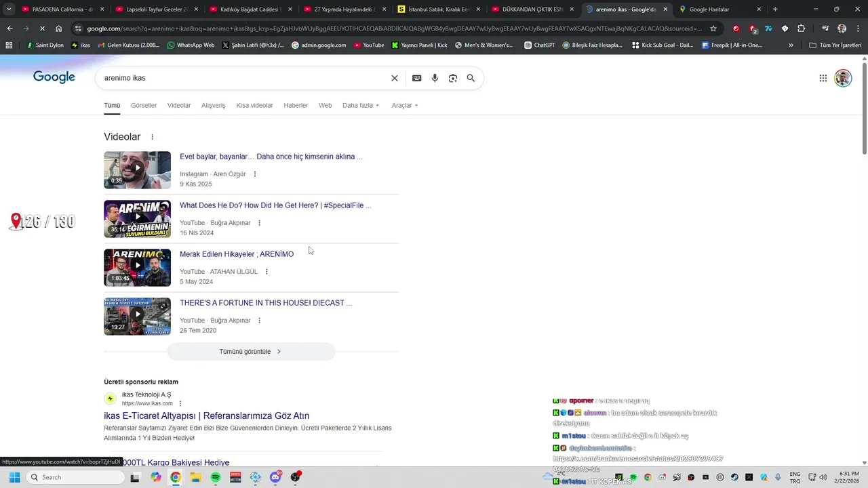Play the 0:35 Instagram video thumbnail
Screen dimensions: 868x488
click(x=137, y=170)
